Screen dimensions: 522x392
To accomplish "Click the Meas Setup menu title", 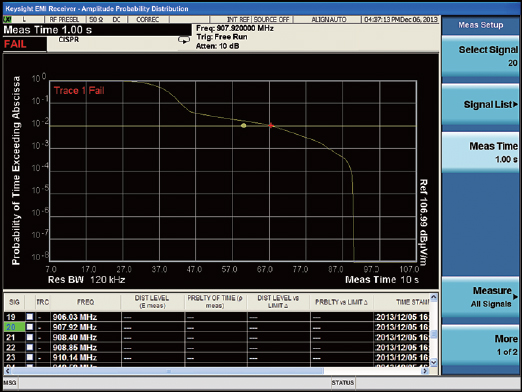I will pyautogui.click(x=480, y=25).
